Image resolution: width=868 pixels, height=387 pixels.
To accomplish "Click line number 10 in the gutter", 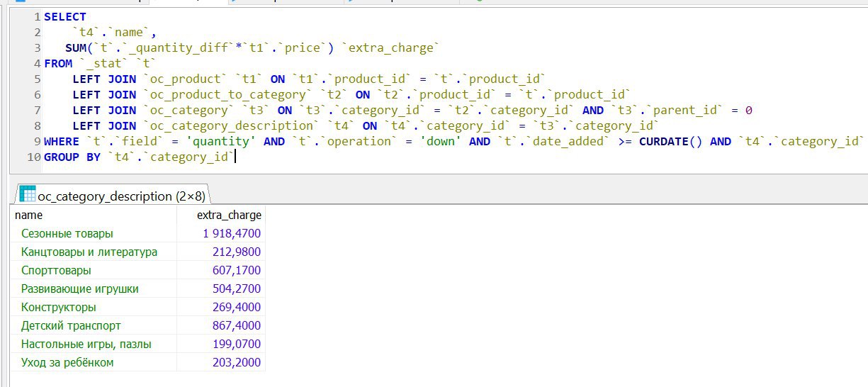I will pyautogui.click(x=33, y=157).
